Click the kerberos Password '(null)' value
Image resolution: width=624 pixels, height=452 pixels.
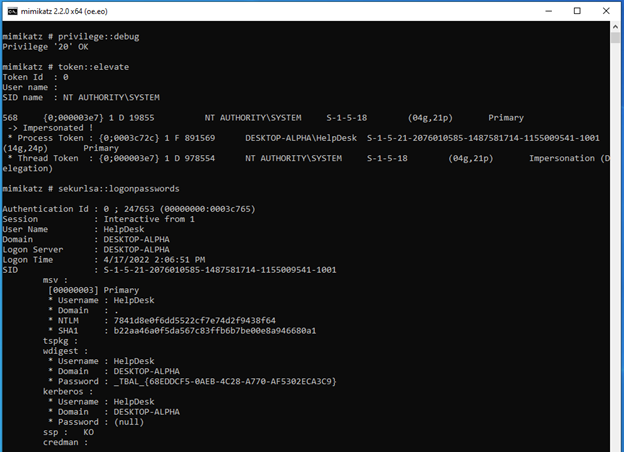(129, 422)
